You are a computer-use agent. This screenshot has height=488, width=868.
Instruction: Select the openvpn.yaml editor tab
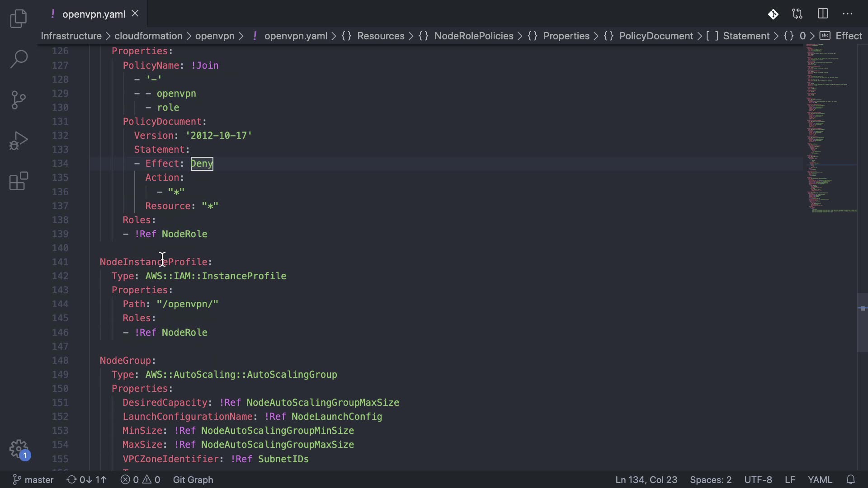pyautogui.click(x=94, y=14)
